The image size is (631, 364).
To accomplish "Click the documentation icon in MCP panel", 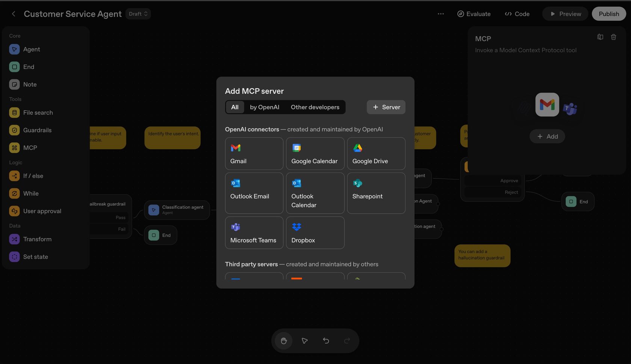I will tap(600, 37).
